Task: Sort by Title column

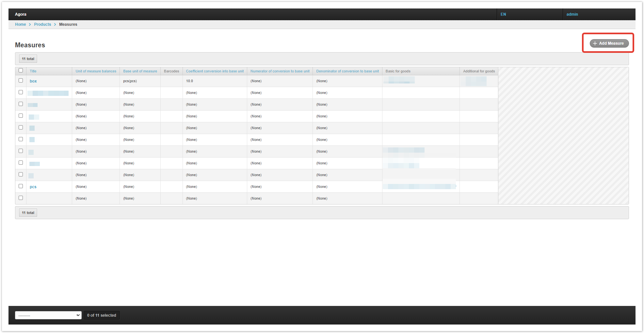Action: (33, 71)
